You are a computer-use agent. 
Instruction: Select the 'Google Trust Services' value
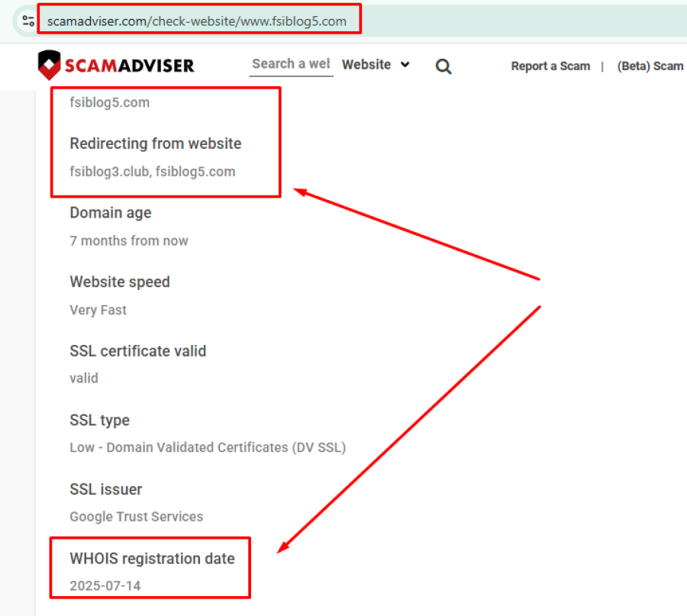pos(137,517)
